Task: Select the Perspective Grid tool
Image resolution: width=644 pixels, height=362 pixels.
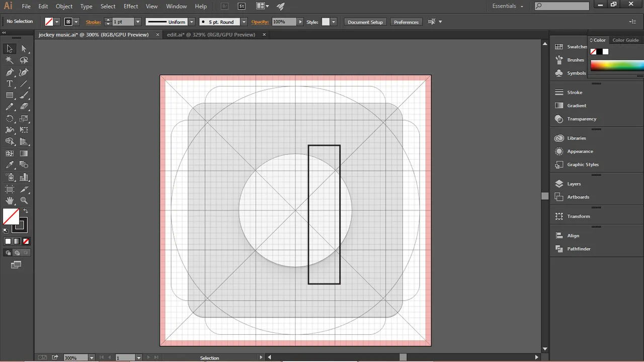Action: click(24, 142)
